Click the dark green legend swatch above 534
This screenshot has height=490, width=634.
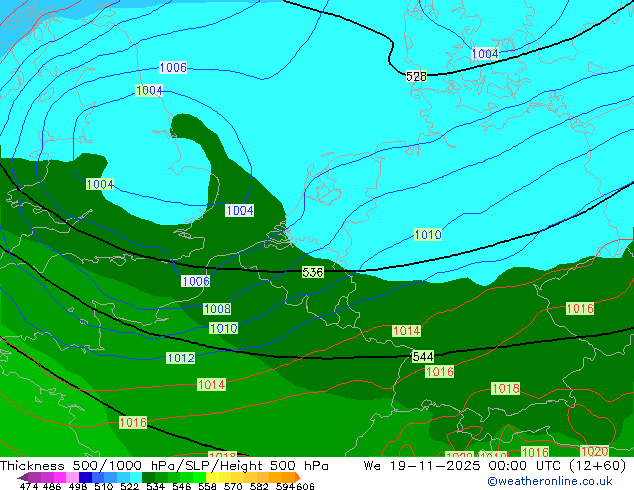(x=148, y=477)
